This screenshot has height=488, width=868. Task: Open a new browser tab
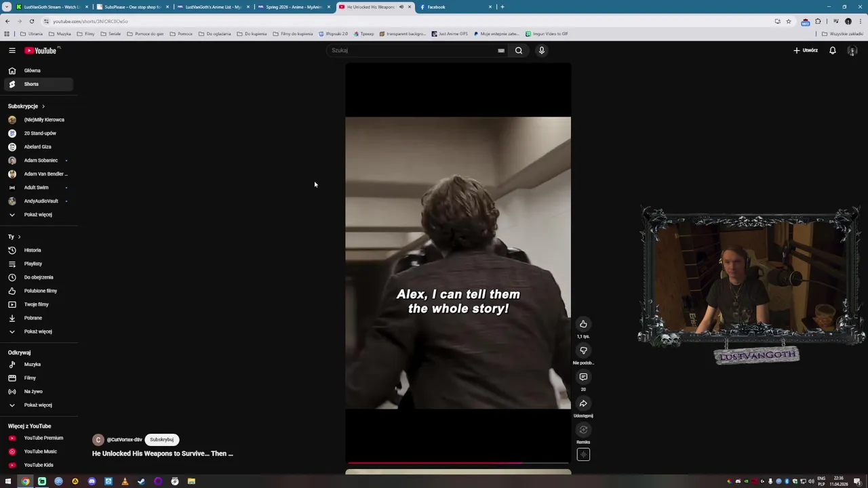coord(502,7)
